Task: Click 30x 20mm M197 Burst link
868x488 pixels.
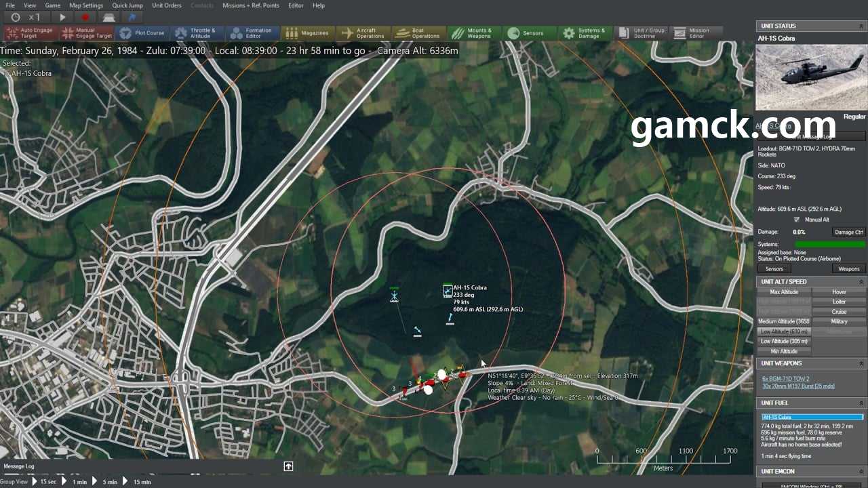Action: 798,386
